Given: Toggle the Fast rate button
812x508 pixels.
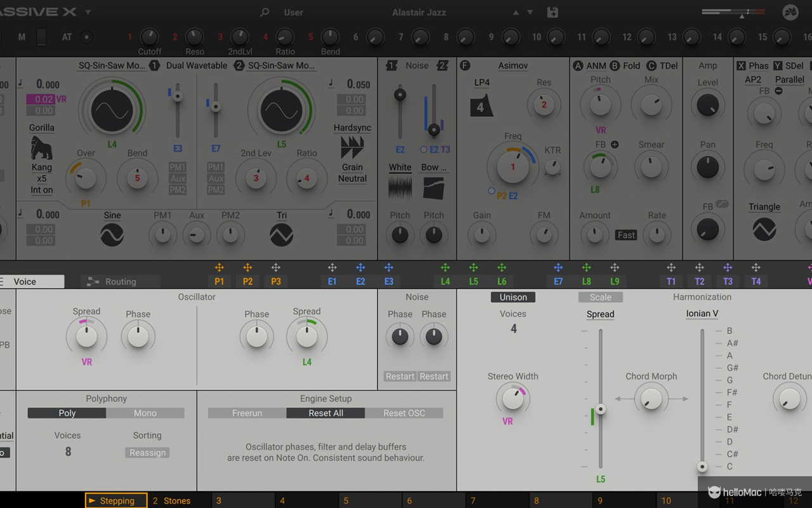Looking at the screenshot, I should point(626,235).
